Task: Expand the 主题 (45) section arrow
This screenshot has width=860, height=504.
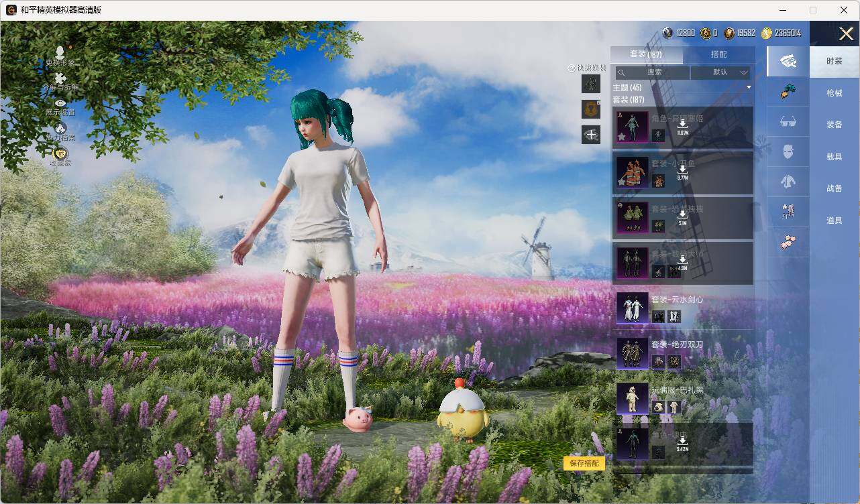Action: coord(749,88)
